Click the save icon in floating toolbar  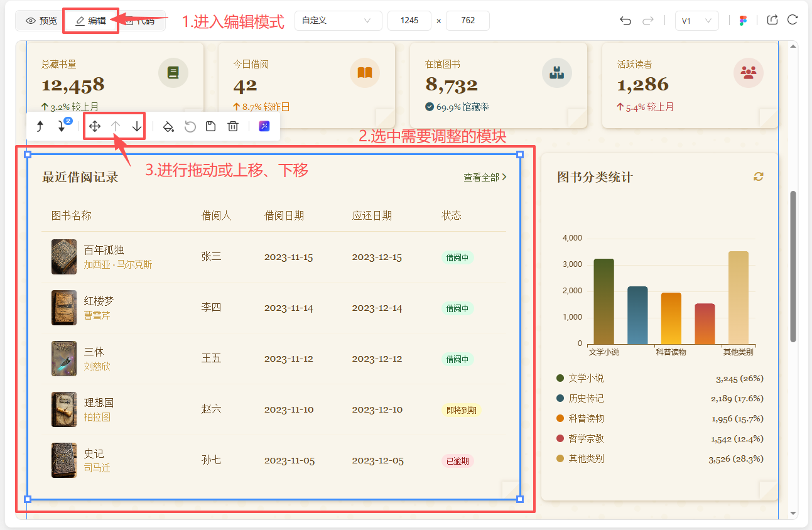pyautogui.click(x=211, y=126)
